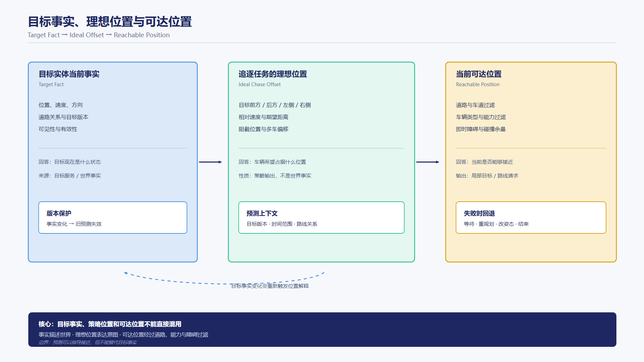Click the 预测上下文 card title
Image resolution: width=644 pixels, height=362 pixels.
pyautogui.click(x=262, y=213)
